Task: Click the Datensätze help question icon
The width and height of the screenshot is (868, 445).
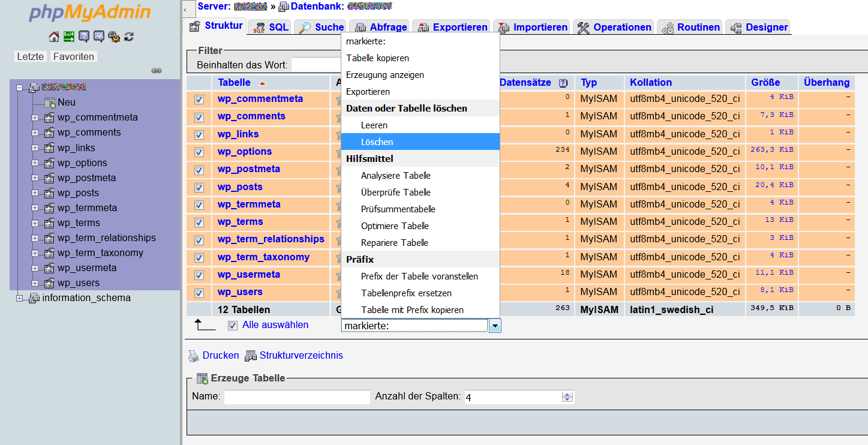Action: click(x=563, y=83)
